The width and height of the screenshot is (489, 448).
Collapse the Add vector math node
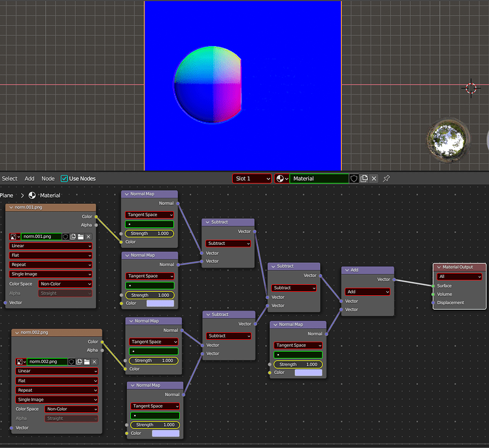coord(347,270)
